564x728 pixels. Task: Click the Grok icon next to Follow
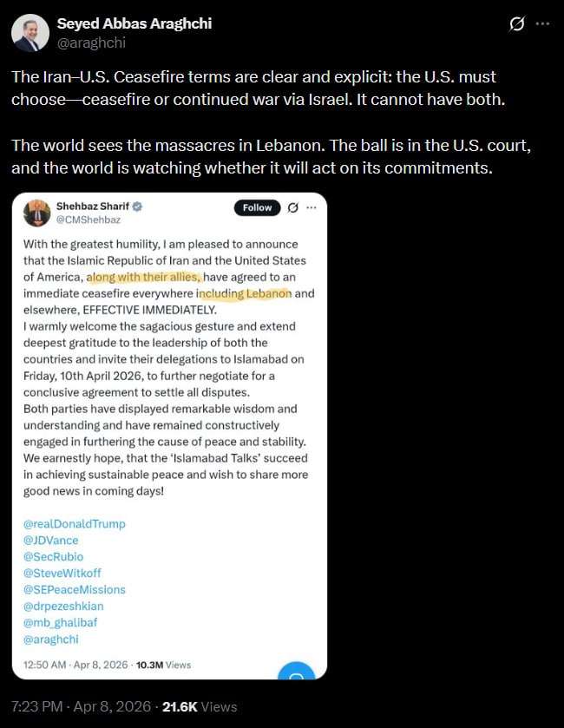pos(292,207)
